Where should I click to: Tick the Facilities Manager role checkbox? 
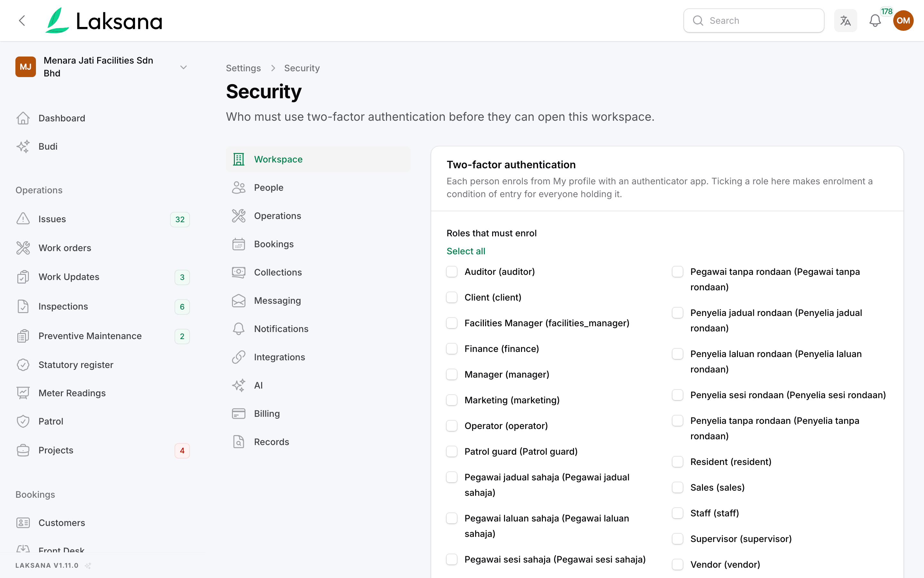click(x=452, y=323)
